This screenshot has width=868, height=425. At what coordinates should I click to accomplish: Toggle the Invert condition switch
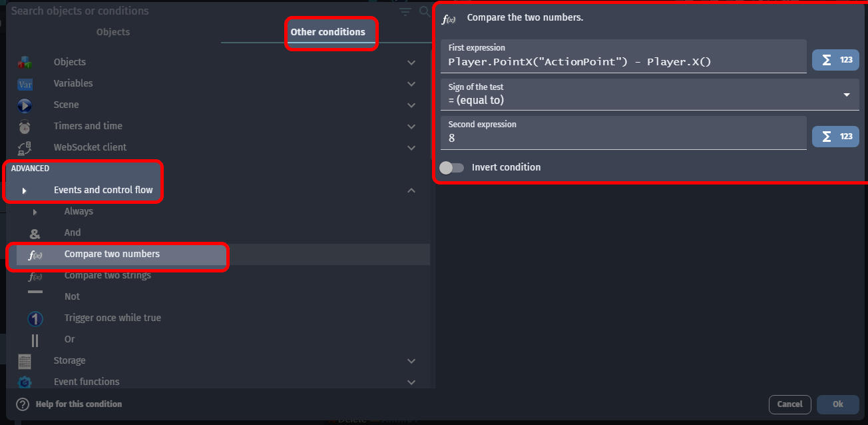(452, 167)
